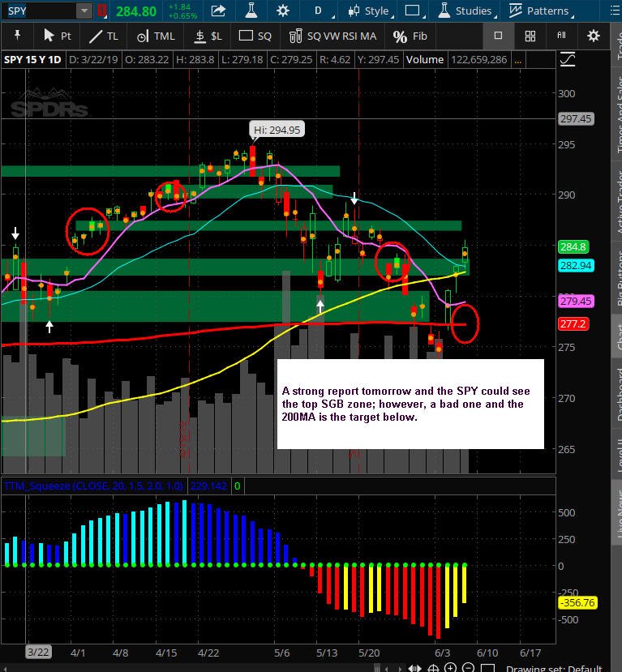Pick the $L price level tool
This screenshot has height=672, width=622.
[208, 36]
